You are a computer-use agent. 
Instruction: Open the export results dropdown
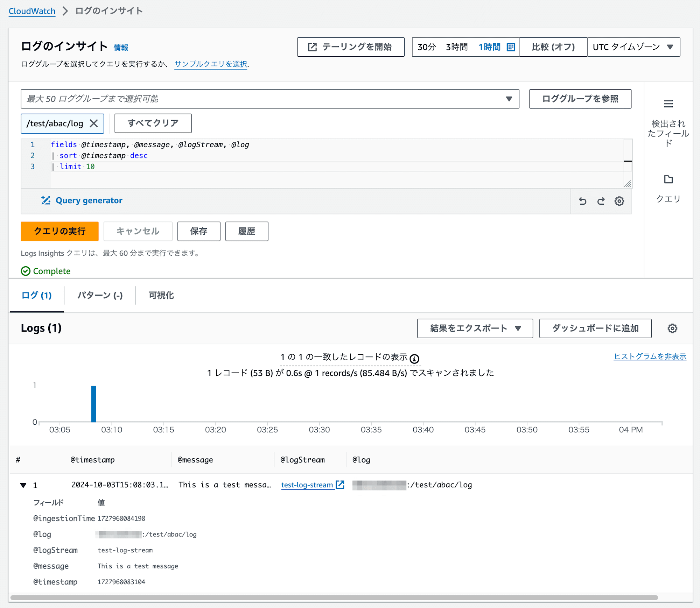pos(475,328)
